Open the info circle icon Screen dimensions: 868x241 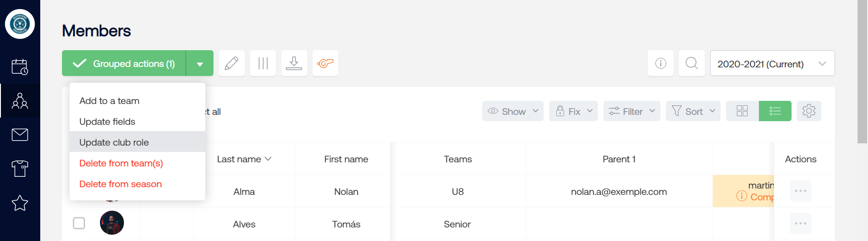click(x=661, y=63)
